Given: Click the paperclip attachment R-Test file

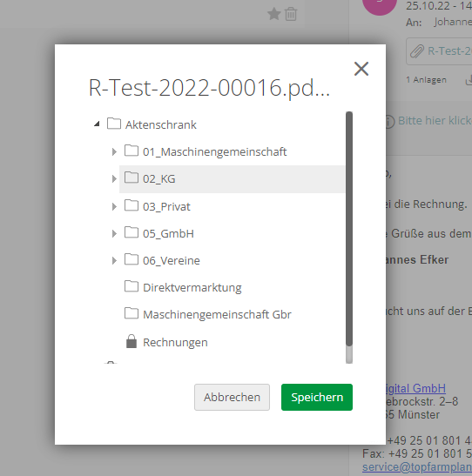Looking at the screenshot, I should (439, 51).
